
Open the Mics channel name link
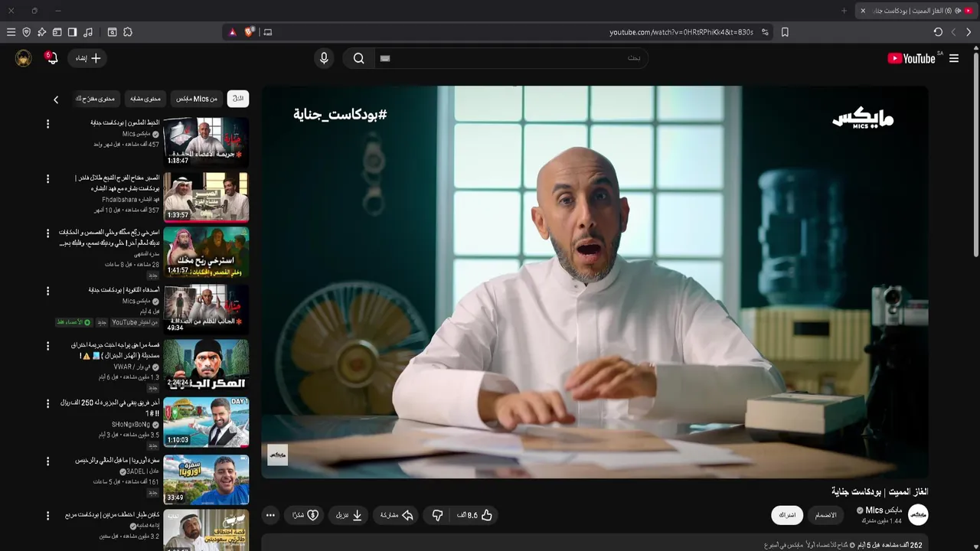pyautogui.click(x=884, y=510)
